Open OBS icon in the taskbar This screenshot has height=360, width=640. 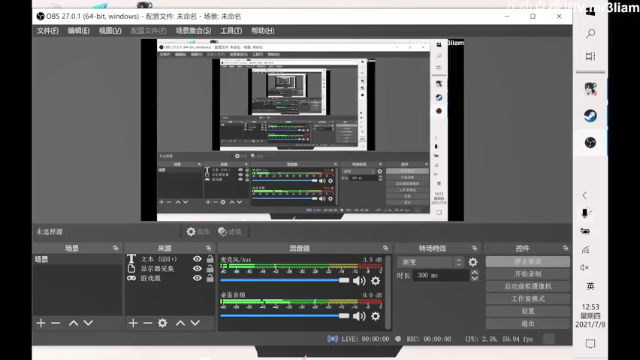(590, 142)
